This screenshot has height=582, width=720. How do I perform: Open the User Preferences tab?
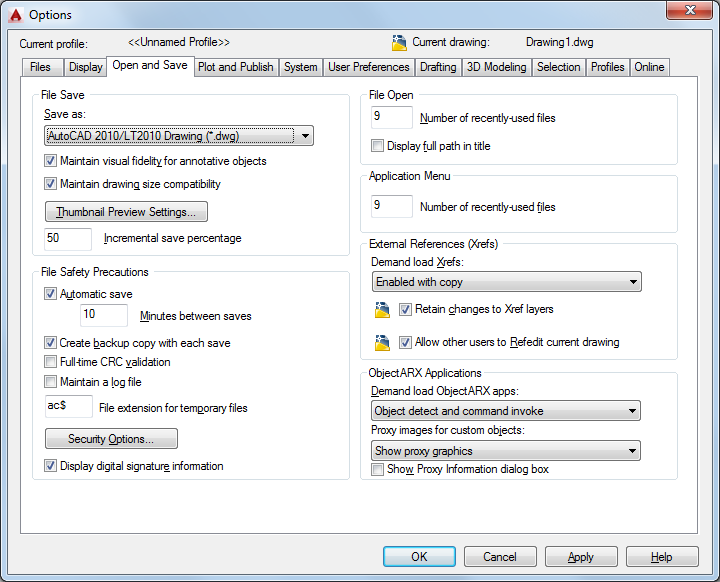pos(369,67)
